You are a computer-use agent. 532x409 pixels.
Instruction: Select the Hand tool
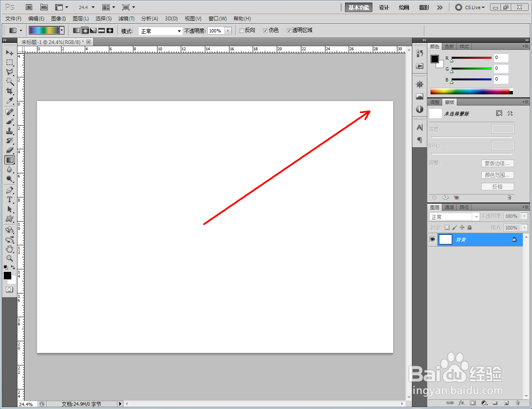(x=10, y=249)
